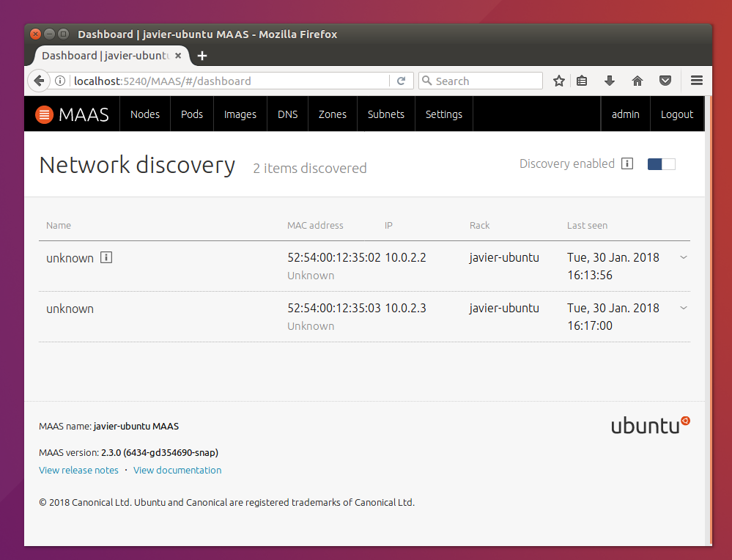Open the admin user page

pyautogui.click(x=626, y=114)
